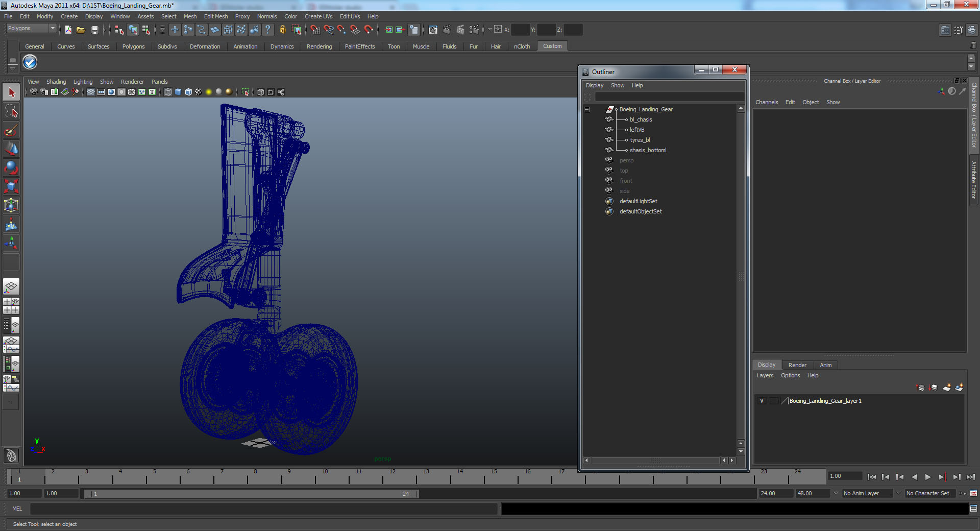Image resolution: width=980 pixels, height=531 pixels.
Task: Activate the Lasso select tool
Action: click(11, 111)
